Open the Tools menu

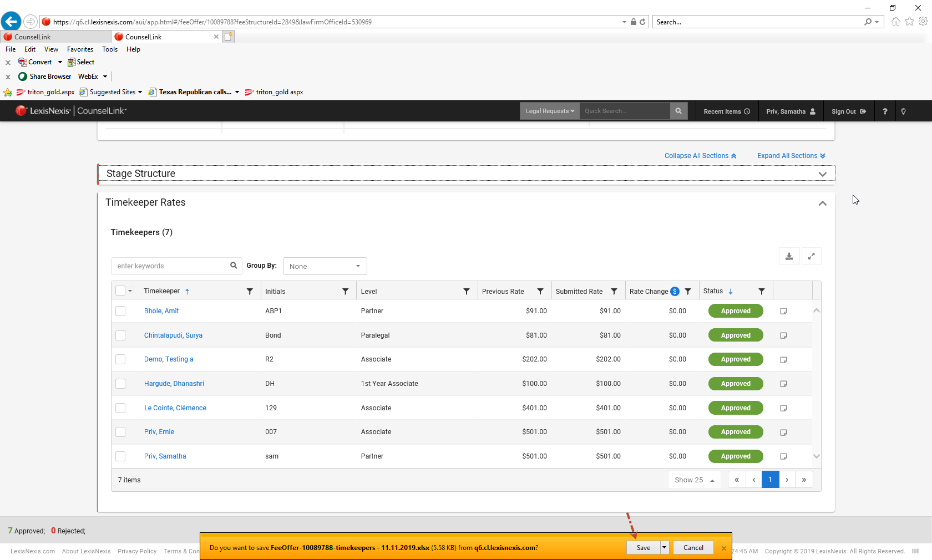[110, 49]
